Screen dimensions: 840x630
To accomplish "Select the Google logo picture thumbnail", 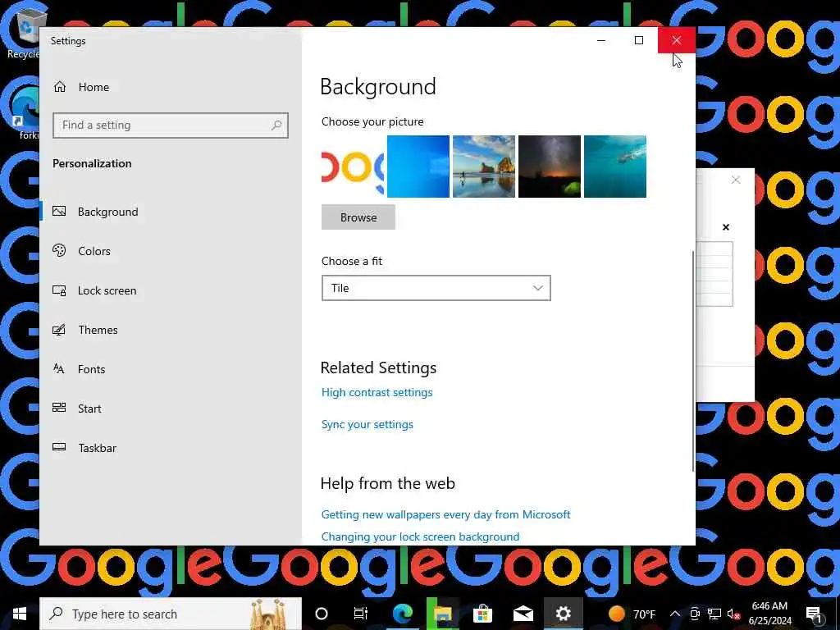I will click(353, 167).
